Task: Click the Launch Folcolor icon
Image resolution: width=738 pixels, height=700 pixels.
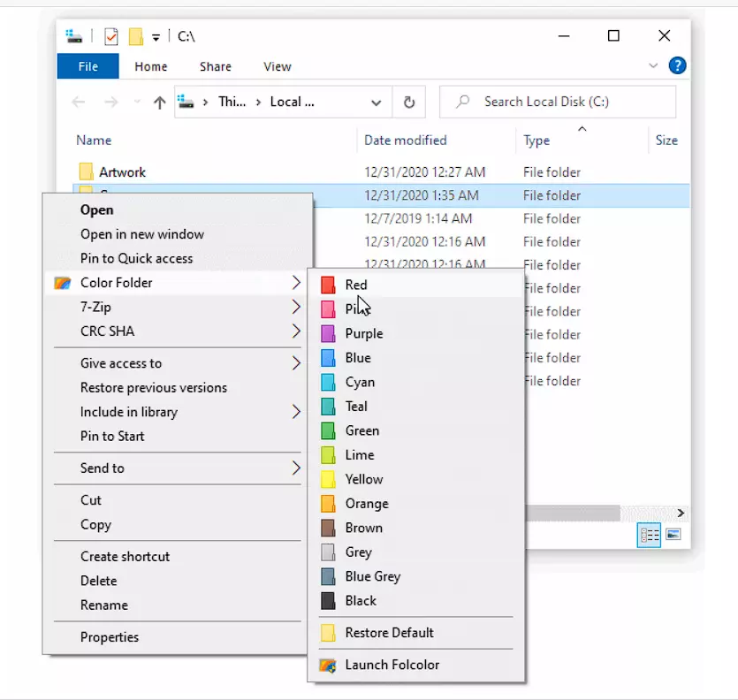Action: (328, 665)
